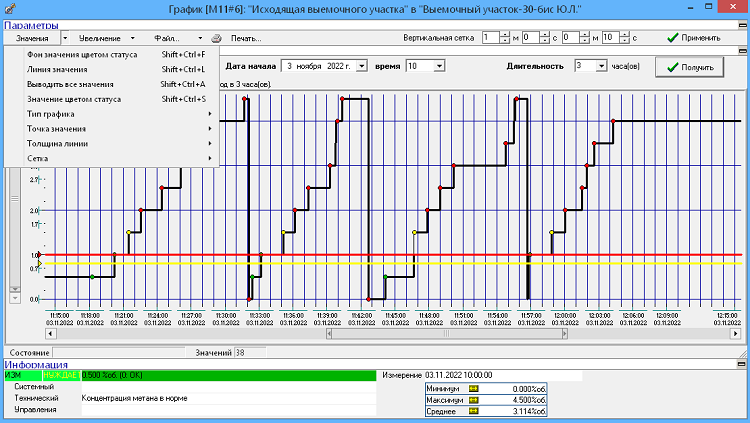Click the yellow НУЖДАЕТ status cell
This screenshot has width=750, height=423.
click(x=62, y=375)
